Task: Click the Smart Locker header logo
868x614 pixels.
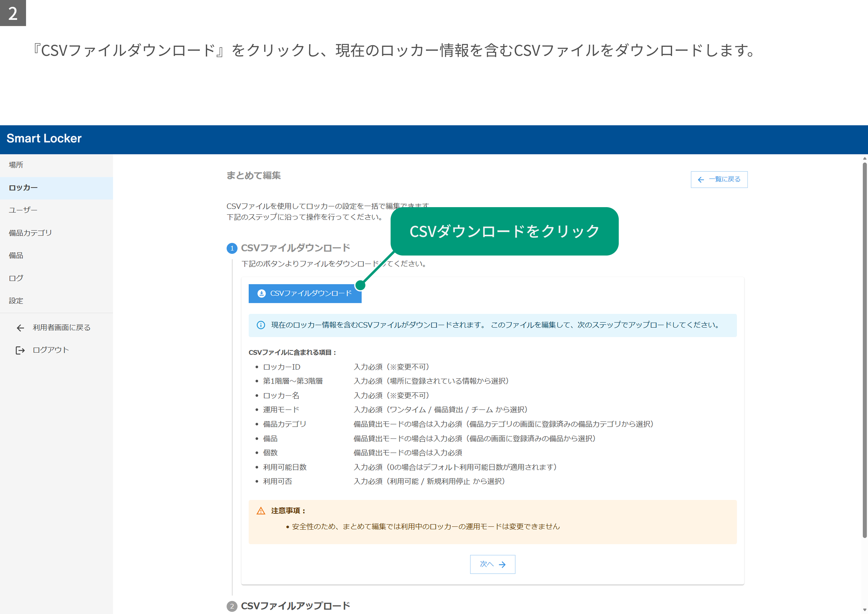Action: 44,138
